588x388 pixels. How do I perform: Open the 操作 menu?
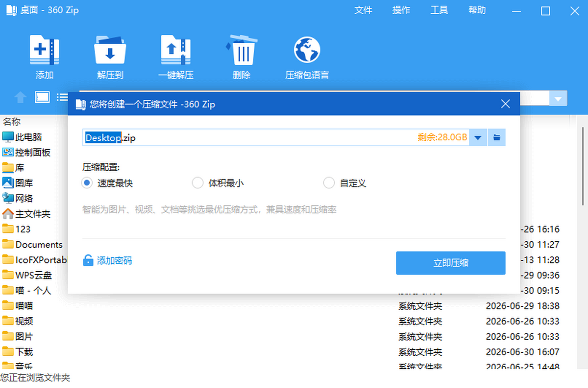(401, 10)
